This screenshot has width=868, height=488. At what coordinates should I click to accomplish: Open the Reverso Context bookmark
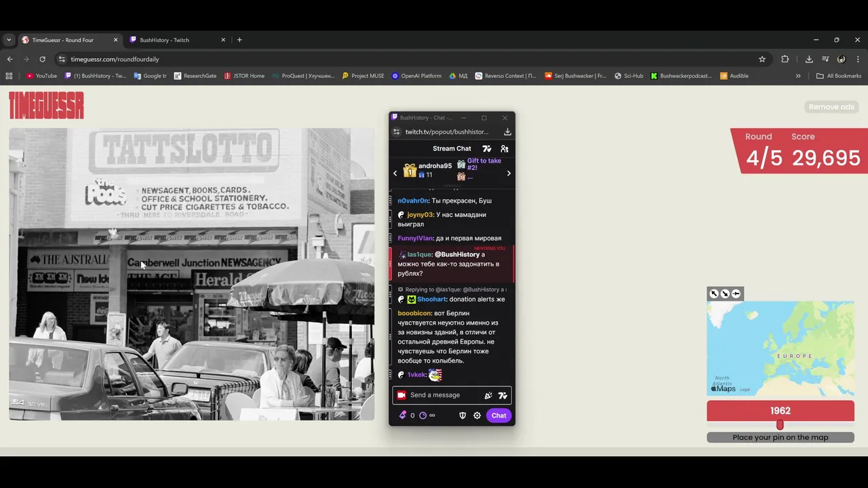(x=505, y=76)
